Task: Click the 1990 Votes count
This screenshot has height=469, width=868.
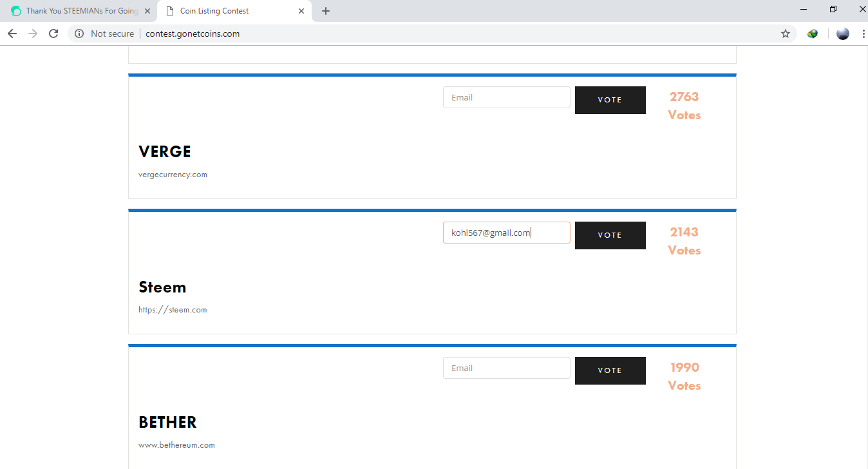Action: point(684,376)
